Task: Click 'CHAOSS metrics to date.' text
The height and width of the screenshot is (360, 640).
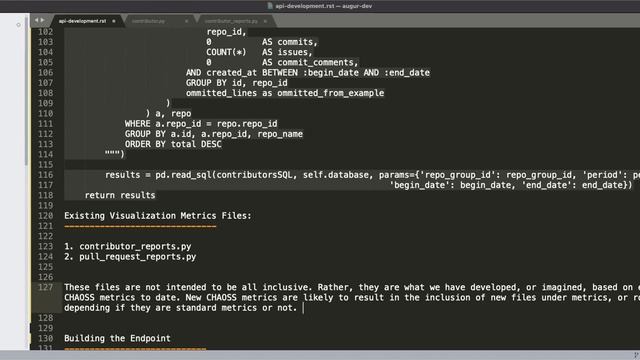Action: [x=122, y=297]
